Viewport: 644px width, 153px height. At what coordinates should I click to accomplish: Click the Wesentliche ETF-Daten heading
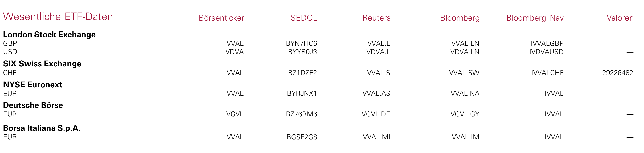coord(58,17)
